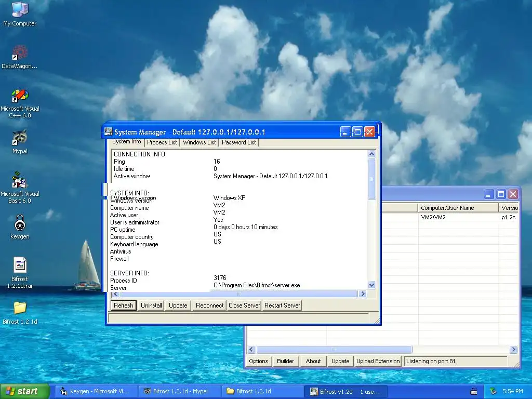This screenshot has height=399, width=532.
Task: Click the Version column header
Action: point(509,208)
